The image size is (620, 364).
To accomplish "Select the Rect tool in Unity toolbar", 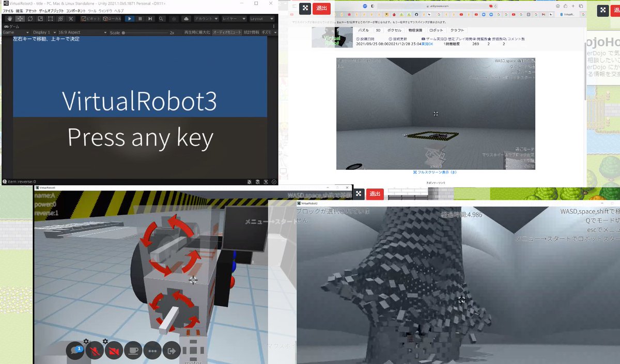I will (x=51, y=19).
